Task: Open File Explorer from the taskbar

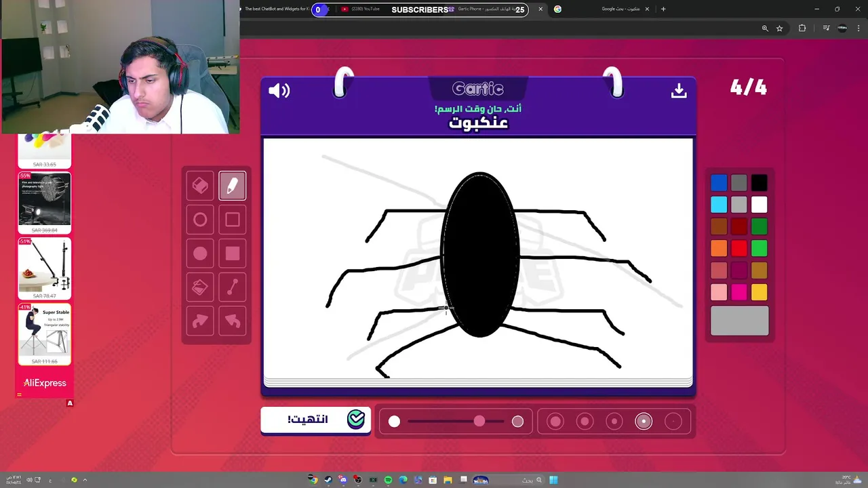Action: coord(448,480)
